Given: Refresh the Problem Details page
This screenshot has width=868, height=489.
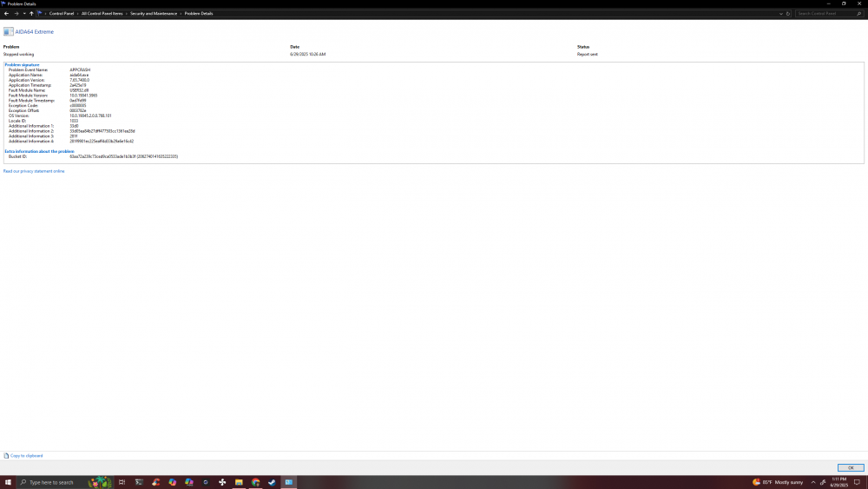Looking at the screenshot, I should [788, 13].
